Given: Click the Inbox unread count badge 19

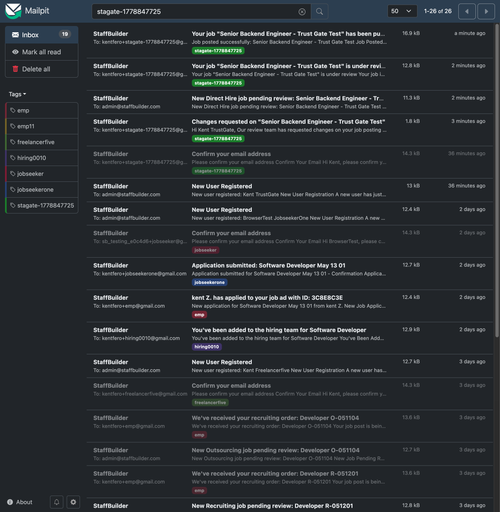Looking at the screenshot, I should click(65, 34).
